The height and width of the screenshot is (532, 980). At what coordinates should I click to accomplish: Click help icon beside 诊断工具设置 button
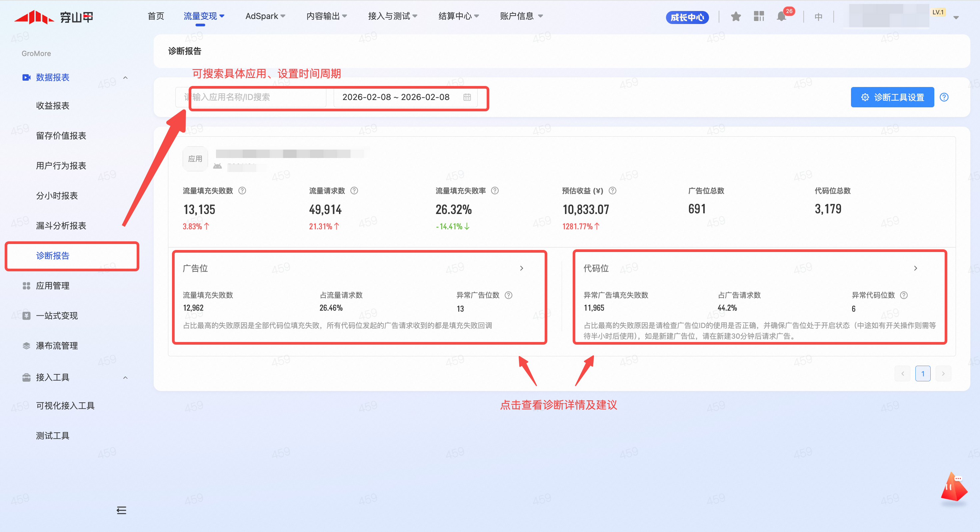(944, 97)
